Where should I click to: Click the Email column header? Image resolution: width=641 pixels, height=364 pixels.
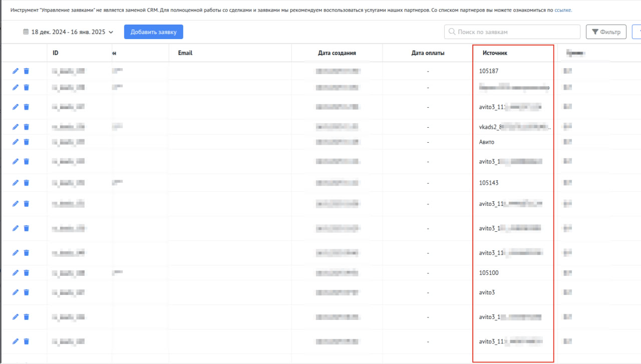tap(185, 53)
